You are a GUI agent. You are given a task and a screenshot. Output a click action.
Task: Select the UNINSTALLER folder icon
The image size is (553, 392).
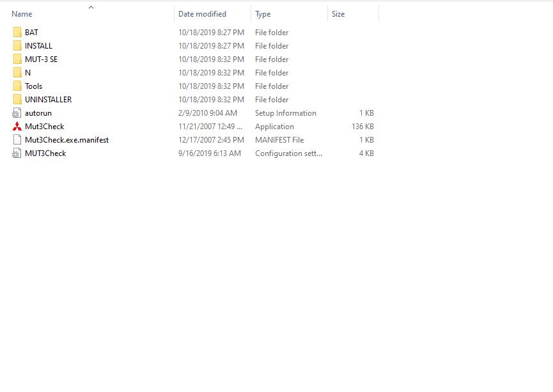[x=17, y=99]
